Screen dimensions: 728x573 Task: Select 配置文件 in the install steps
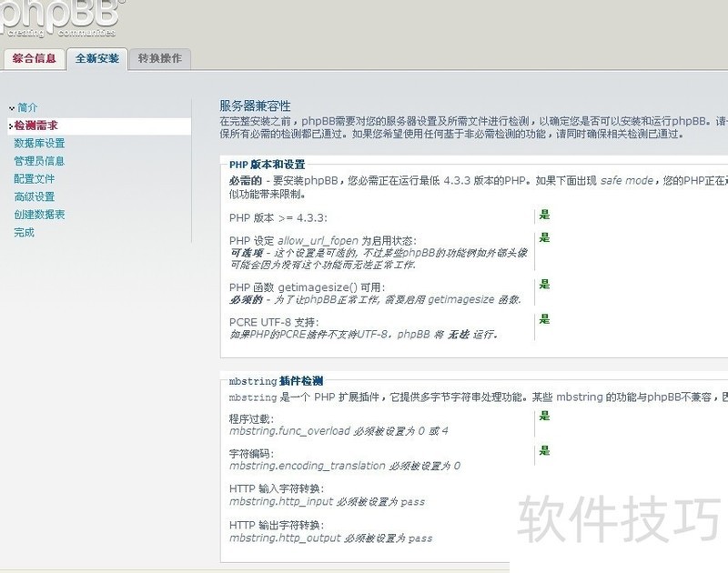click(34, 179)
